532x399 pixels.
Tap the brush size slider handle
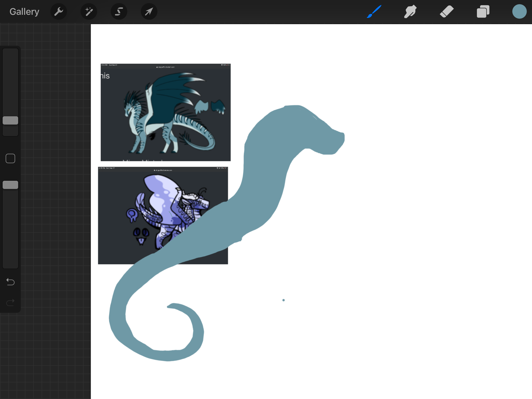[x=10, y=121]
